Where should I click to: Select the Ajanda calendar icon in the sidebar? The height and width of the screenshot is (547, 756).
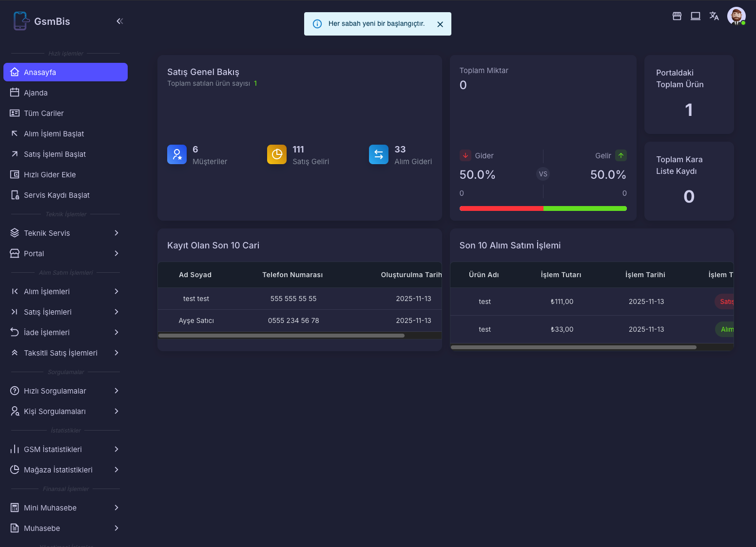point(15,93)
